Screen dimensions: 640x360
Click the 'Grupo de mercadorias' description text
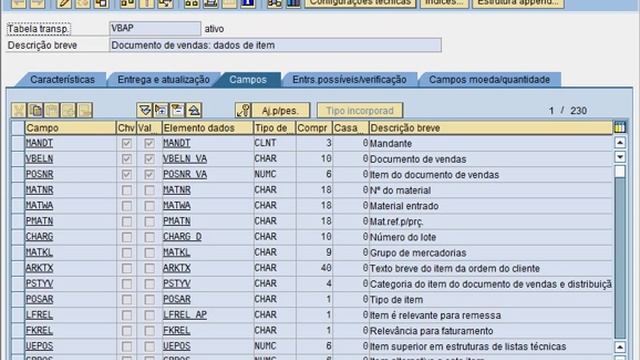(418, 253)
